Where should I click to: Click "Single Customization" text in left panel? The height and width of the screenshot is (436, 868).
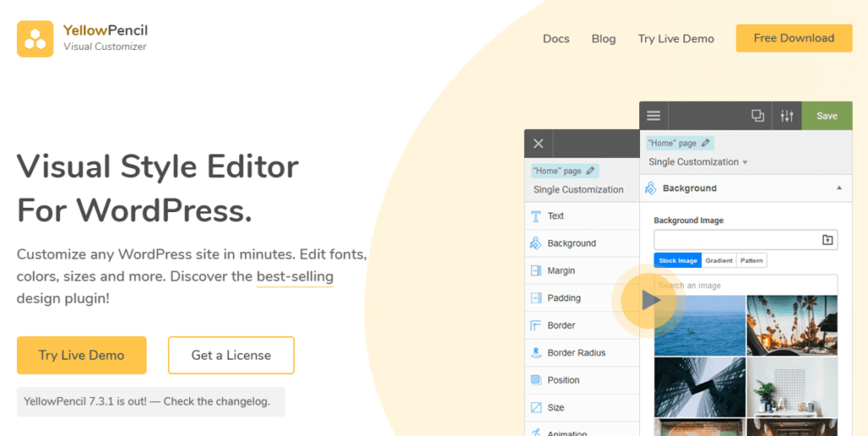pos(578,189)
